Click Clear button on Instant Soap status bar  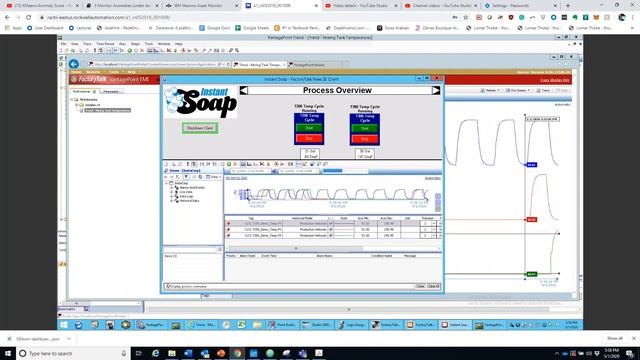point(420,286)
